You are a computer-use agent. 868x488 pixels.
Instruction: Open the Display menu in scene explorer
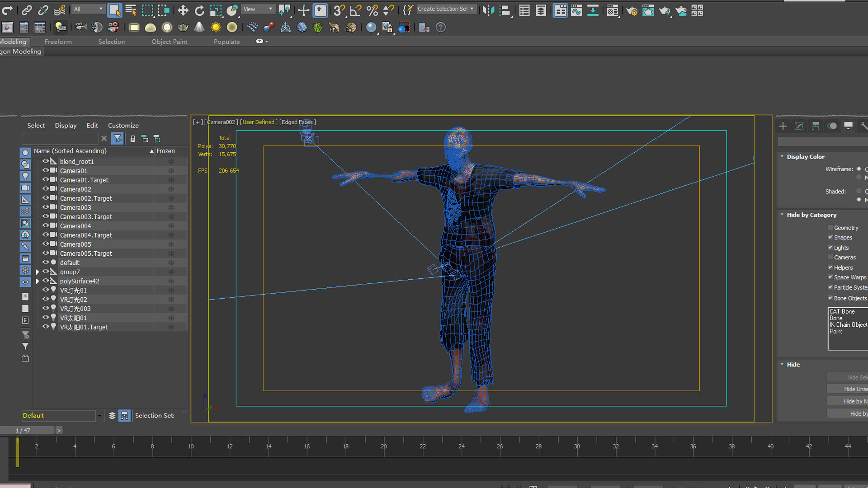[66, 125]
